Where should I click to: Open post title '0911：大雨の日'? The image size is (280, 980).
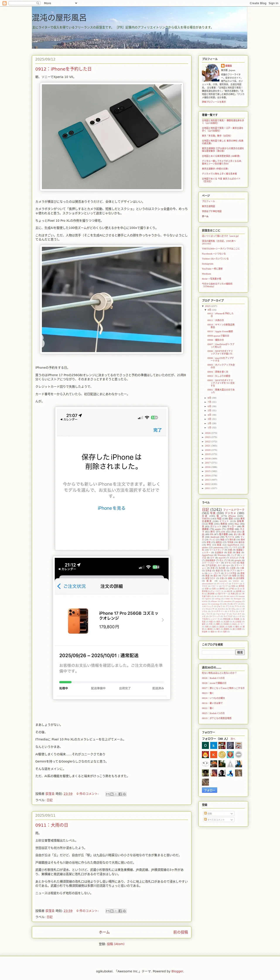click(52, 825)
